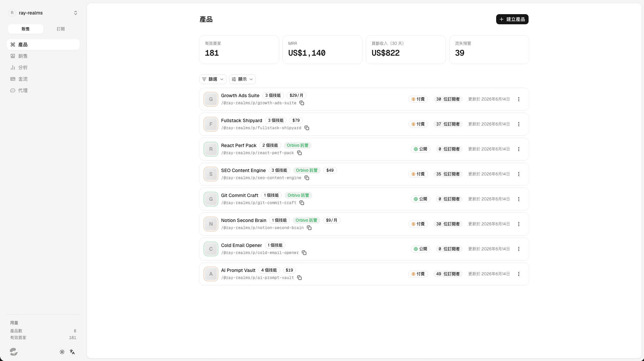644x361 pixels.
Task: Click the MRR US$1,140 stat card
Action: pyautogui.click(x=322, y=50)
